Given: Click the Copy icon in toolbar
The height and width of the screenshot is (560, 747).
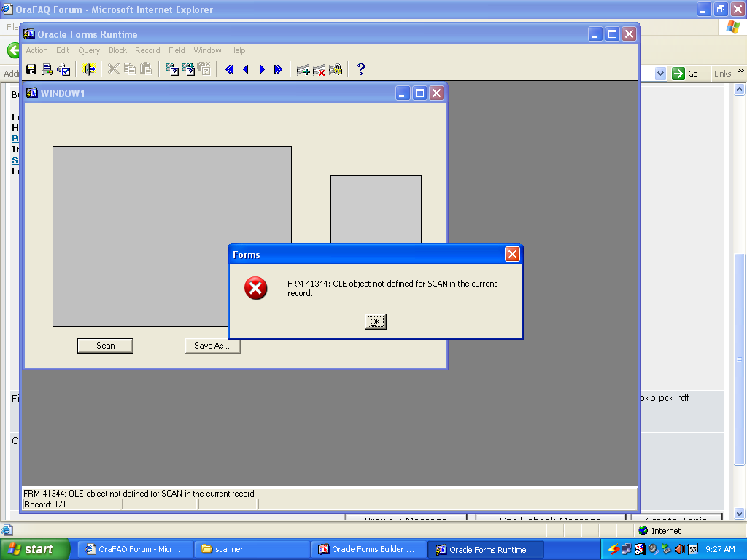Looking at the screenshot, I should coord(130,69).
